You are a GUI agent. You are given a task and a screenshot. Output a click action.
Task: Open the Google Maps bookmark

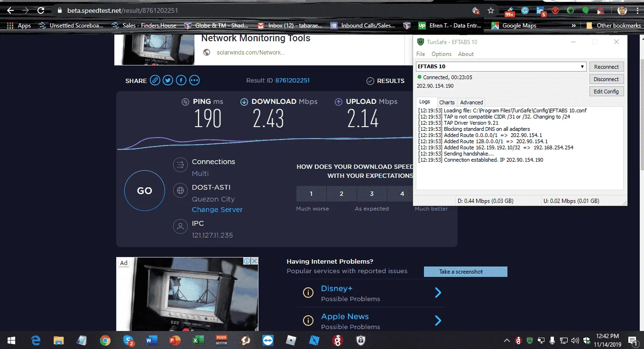click(514, 26)
